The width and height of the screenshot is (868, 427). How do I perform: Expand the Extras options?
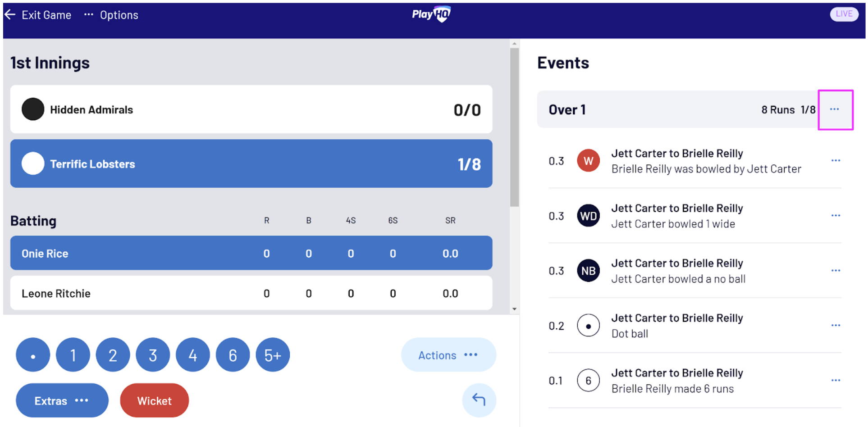[62, 400]
